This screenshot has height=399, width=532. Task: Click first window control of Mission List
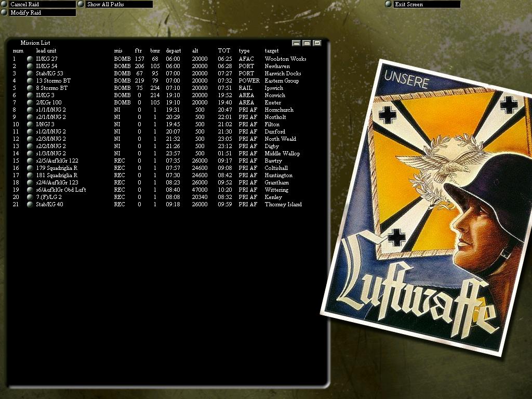(296, 43)
